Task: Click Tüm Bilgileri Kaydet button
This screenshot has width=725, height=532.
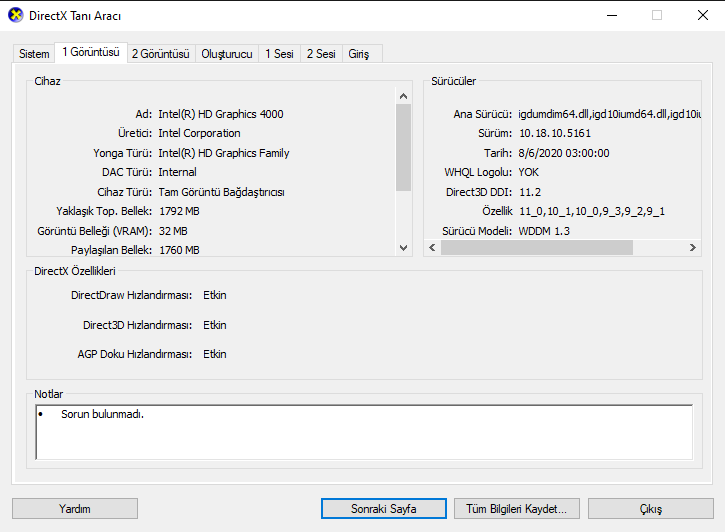Action: click(x=516, y=508)
